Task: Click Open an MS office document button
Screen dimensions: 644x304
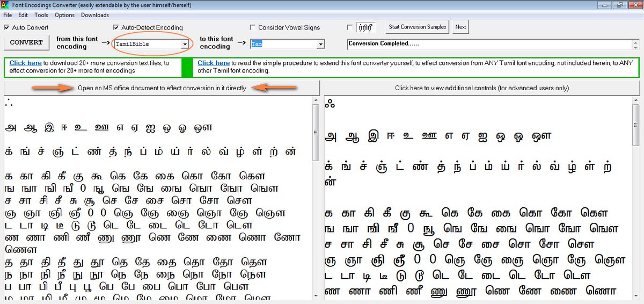Action: (x=162, y=88)
